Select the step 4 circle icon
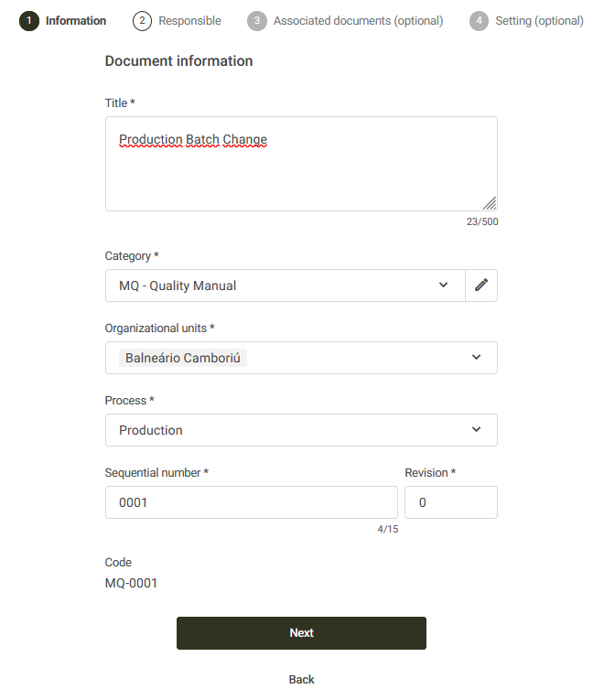 [479, 21]
